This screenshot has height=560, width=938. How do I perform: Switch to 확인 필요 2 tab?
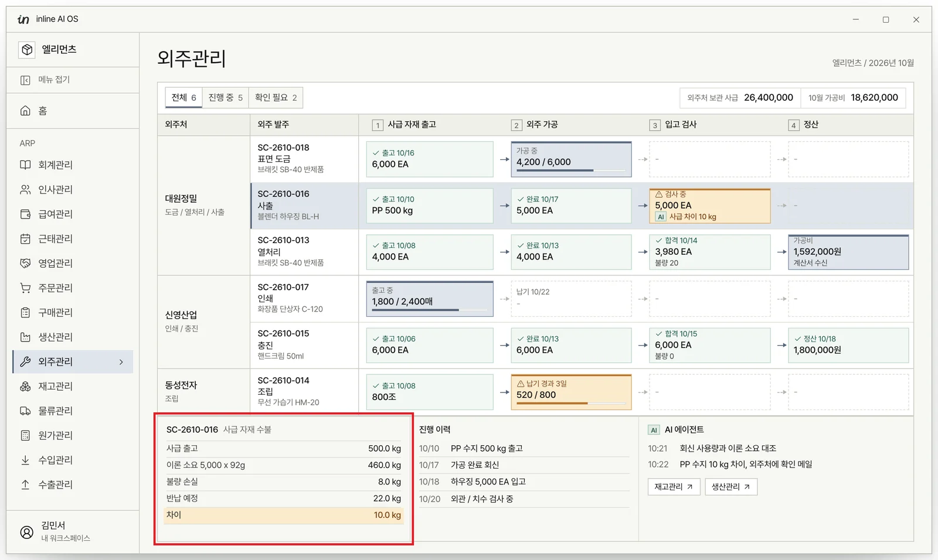pos(276,98)
